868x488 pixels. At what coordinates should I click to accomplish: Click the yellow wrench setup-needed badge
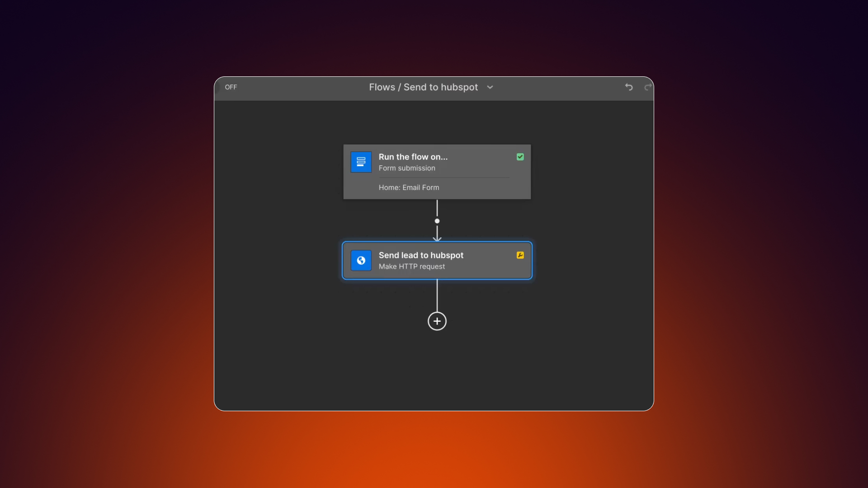click(520, 255)
